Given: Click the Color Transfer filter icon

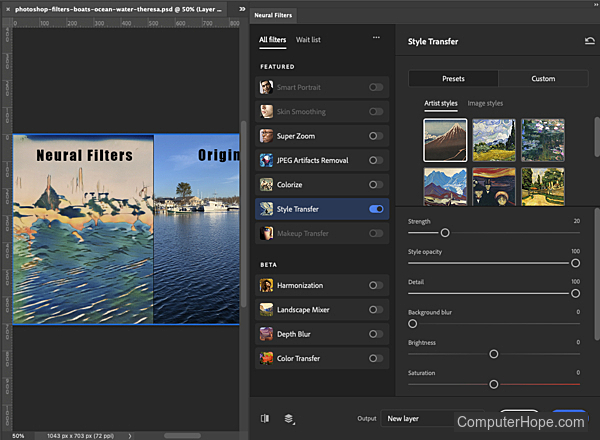Looking at the screenshot, I should point(266,358).
